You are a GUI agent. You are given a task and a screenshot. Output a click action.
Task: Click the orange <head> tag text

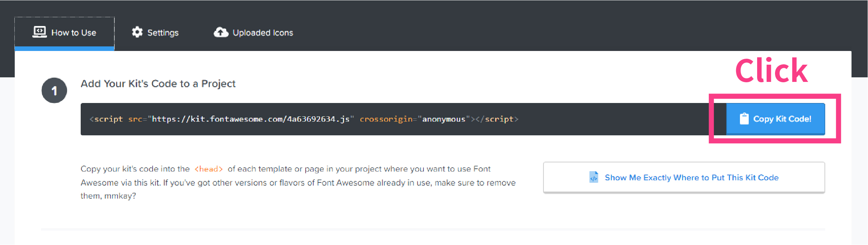coord(209,169)
